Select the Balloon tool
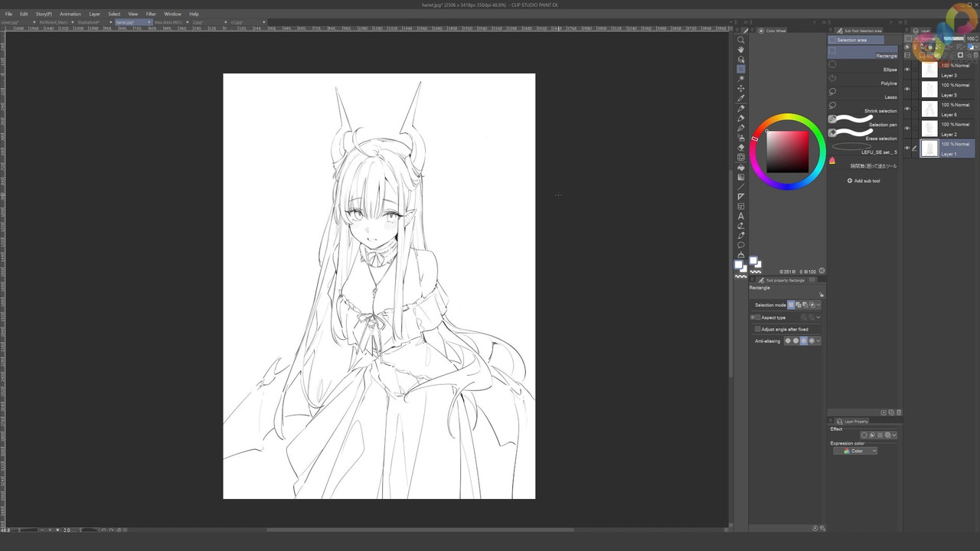 740,246
